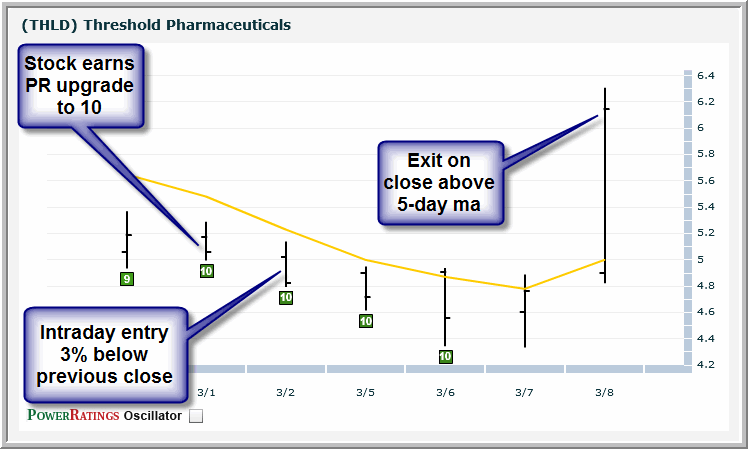Click the PowerRating 10 badge above 3/5

(366, 321)
